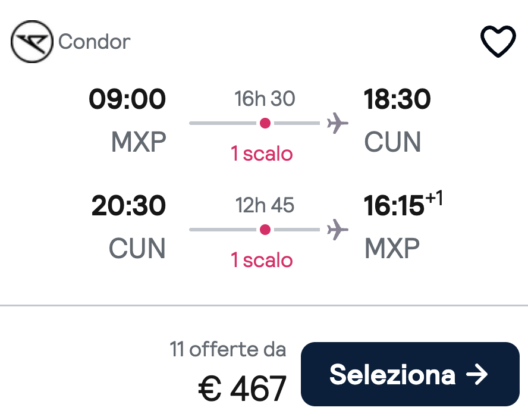The width and height of the screenshot is (528, 420).
Task: Click the outbound stopover dot marker
Action: pos(265,123)
